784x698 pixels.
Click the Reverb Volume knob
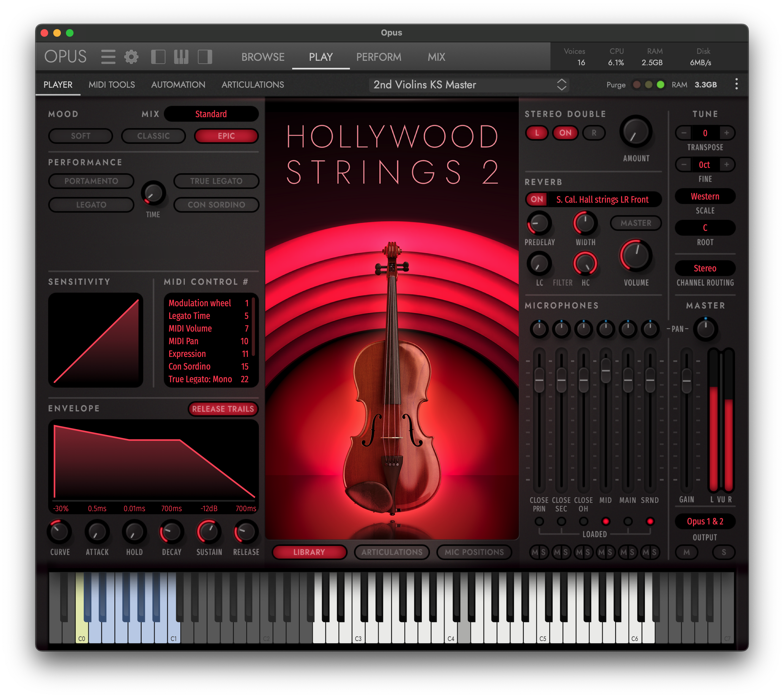(x=636, y=256)
